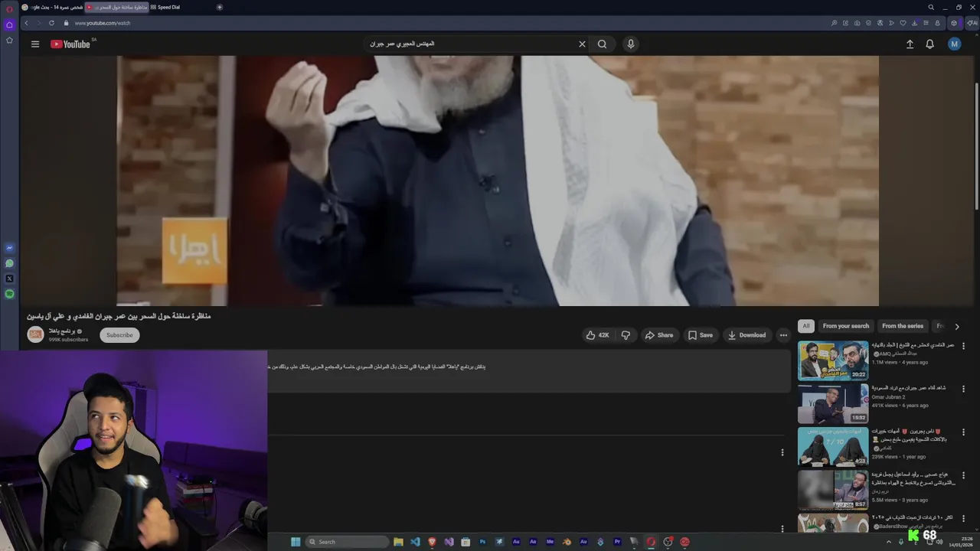
Task: Open the 15:32 Omar Jubran 2 thumbnail
Action: coord(833,403)
